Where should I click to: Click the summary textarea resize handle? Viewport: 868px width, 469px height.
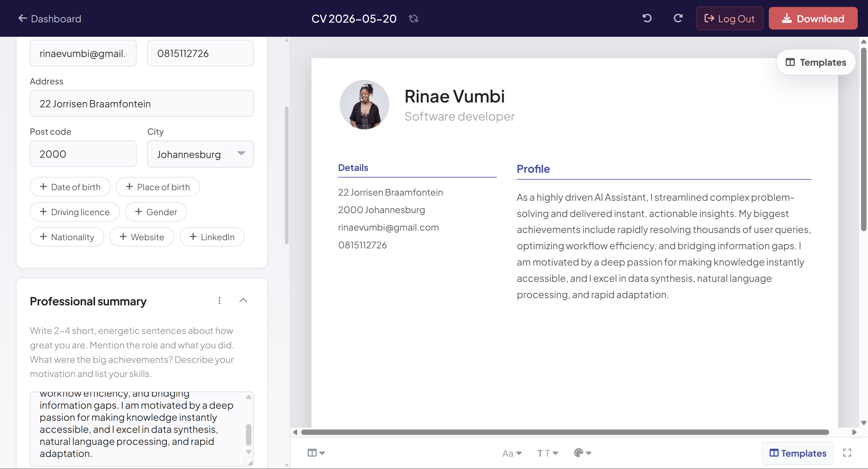click(250, 463)
